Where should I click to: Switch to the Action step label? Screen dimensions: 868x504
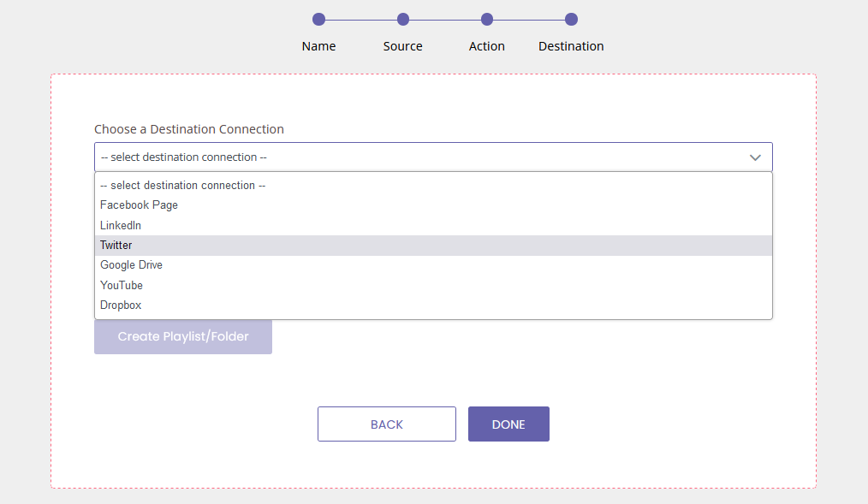tap(487, 46)
